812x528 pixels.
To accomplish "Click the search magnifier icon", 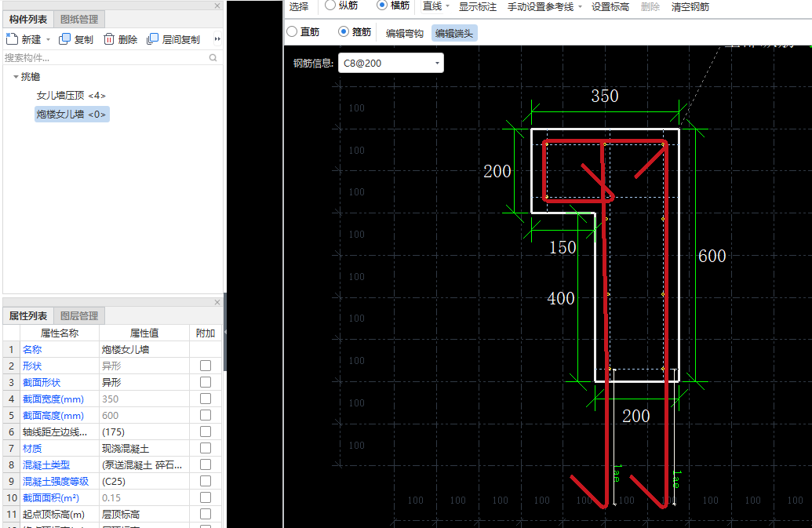I will [213, 57].
